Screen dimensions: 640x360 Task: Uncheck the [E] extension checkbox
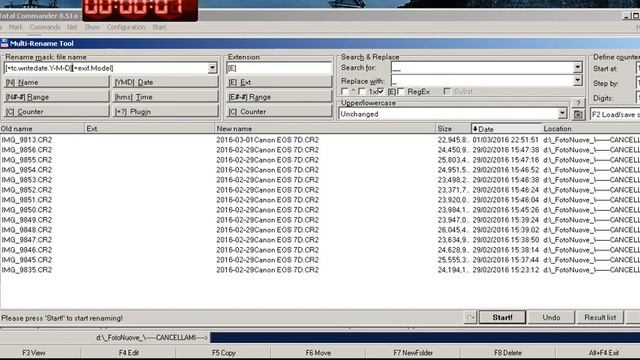click(x=381, y=91)
